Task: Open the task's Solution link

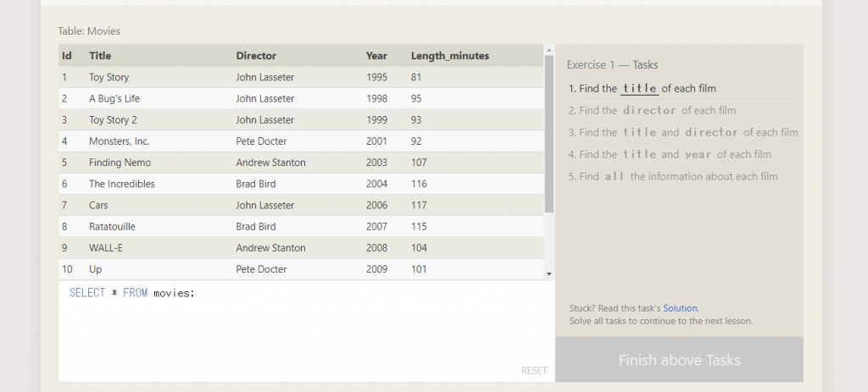Action: pos(680,308)
